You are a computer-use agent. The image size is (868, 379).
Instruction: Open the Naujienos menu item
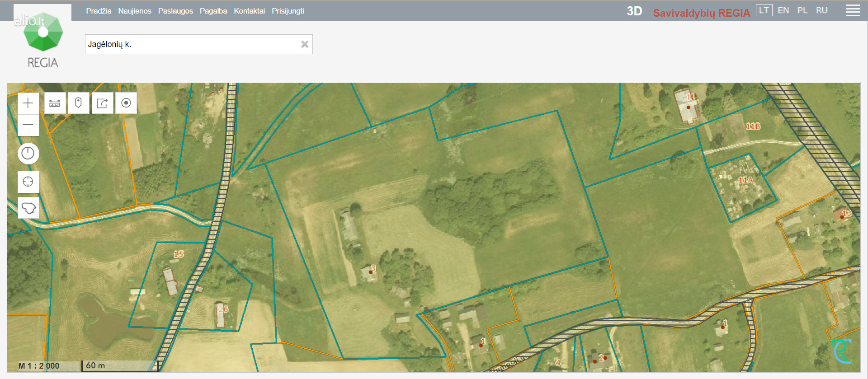click(x=135, y=11)
